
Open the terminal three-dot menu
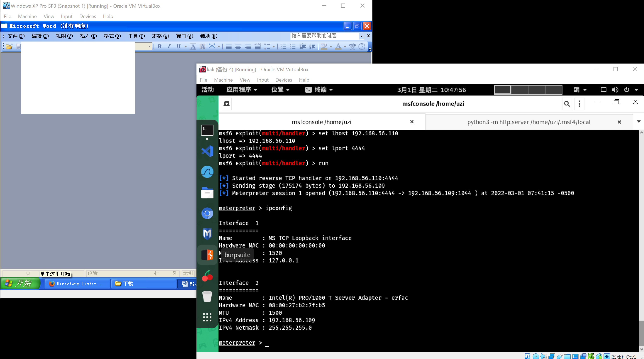click(x=579, y=104)
